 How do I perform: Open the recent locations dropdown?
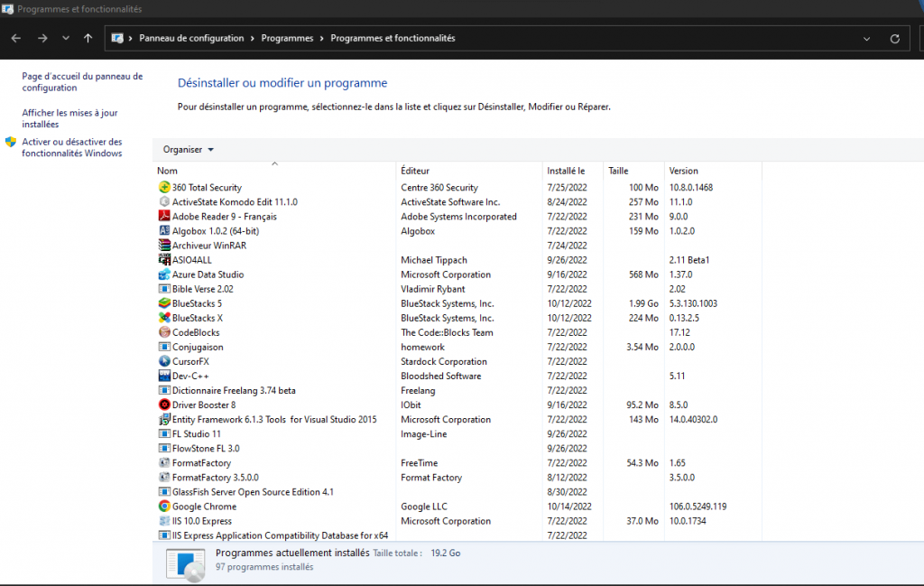click(65, 38)
